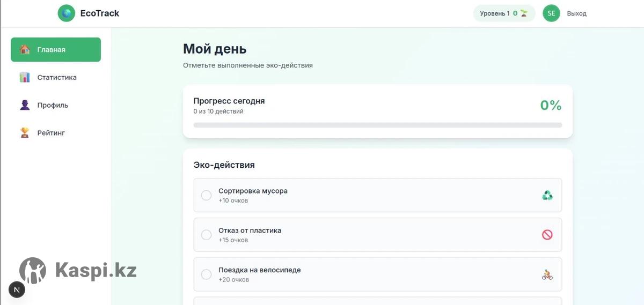The width and height of the screenshot is (644, 305).
Task: Open the Статистика section
Action: tap(56, 77)
